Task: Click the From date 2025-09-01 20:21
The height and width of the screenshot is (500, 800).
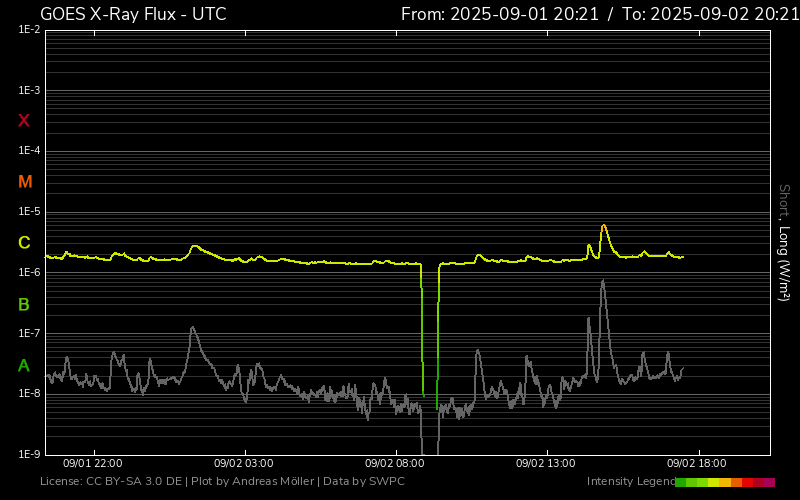Action: [500, 14]
